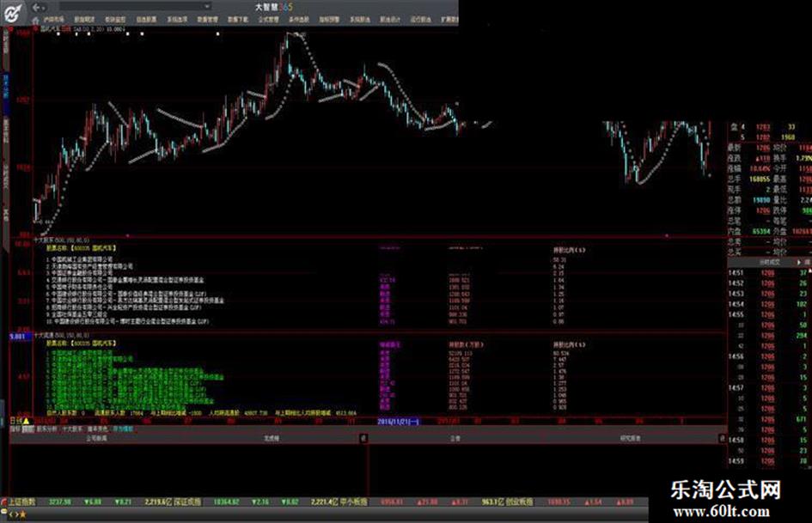Click the 中小板指 status bar label

pos(353,502)
